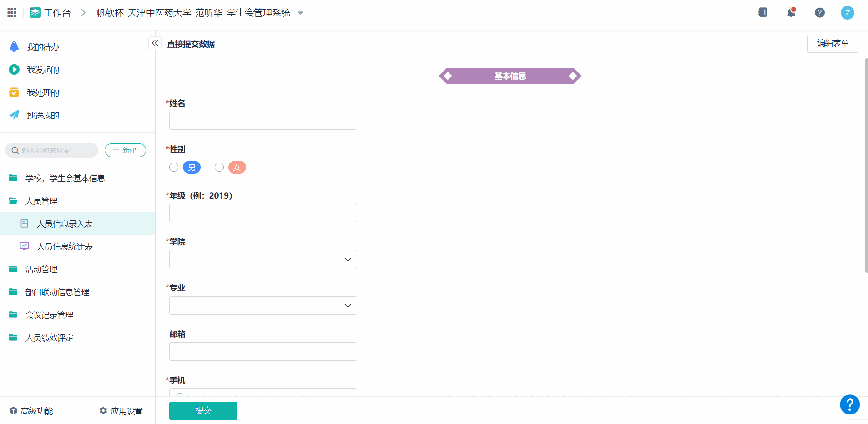Open the notification bell in top bar
This screenshot has width=868, height=424.
click(x=792, y=13)
